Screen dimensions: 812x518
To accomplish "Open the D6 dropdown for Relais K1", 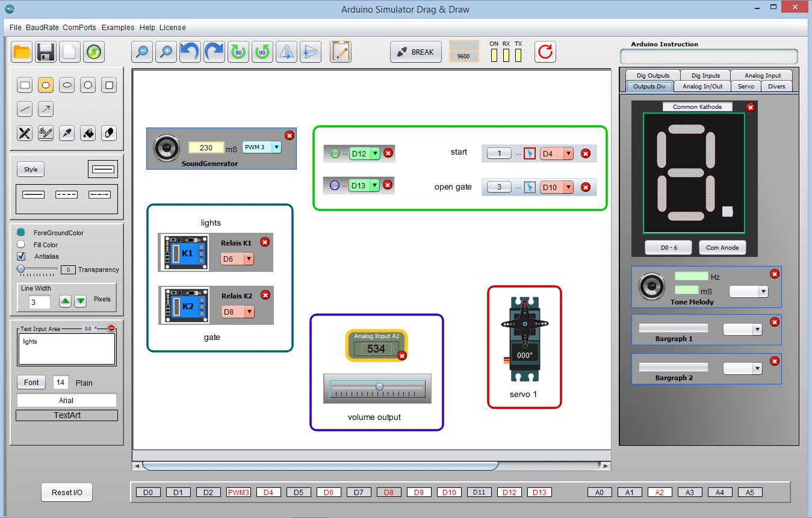I will pos(248,259).
